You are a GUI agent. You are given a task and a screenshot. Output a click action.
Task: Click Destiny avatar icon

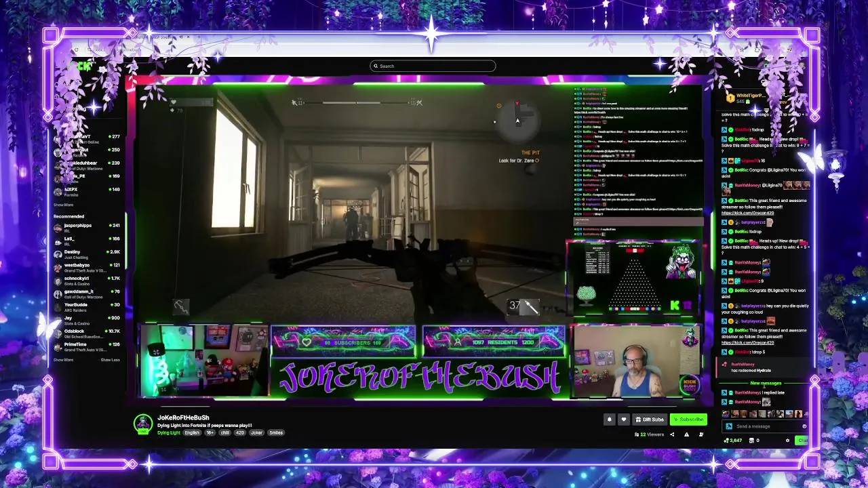tap(58, 254)
